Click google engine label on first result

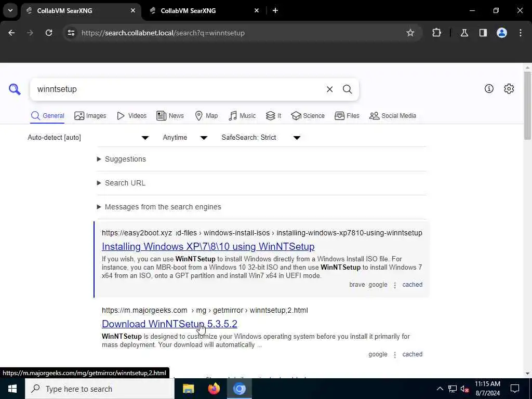click(x=378, y=285)
